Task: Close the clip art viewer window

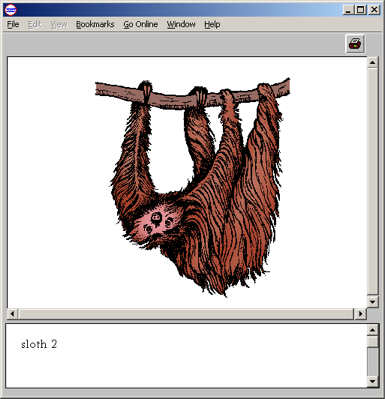Action: 374,10
